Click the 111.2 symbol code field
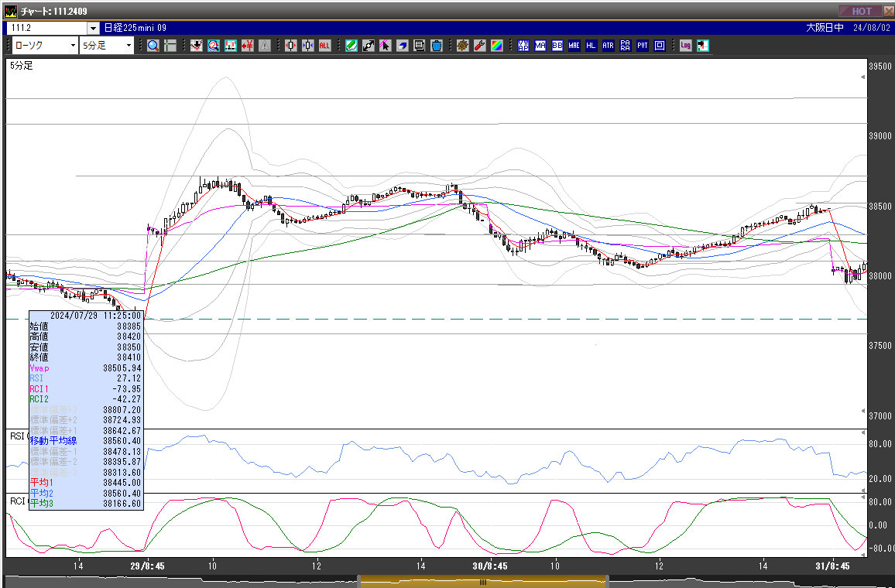895x588 pixels. pyautogui.click(x=47, y=28)
